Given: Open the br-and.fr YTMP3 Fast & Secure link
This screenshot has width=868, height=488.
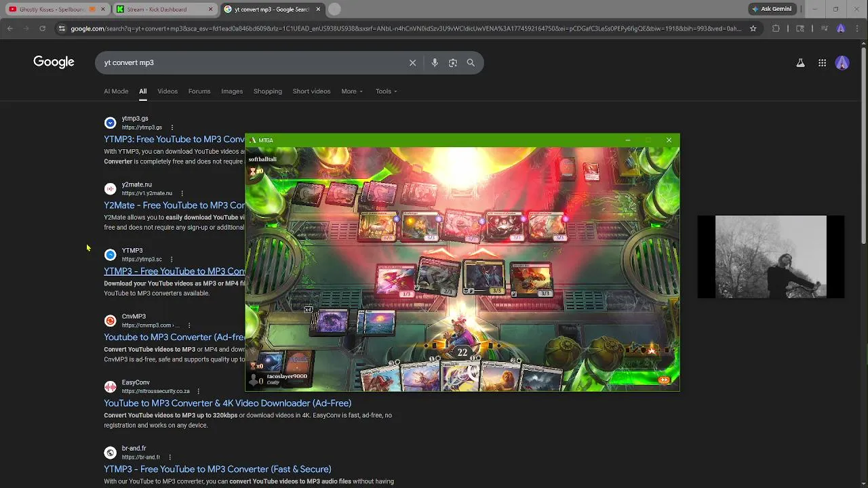Looking at the screenshot, I should point(217,469).
